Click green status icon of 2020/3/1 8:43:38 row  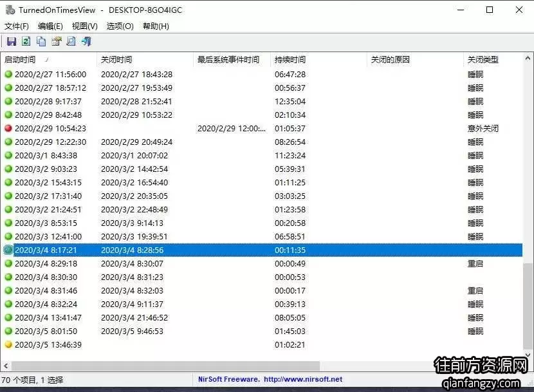(x=8, y=155)
